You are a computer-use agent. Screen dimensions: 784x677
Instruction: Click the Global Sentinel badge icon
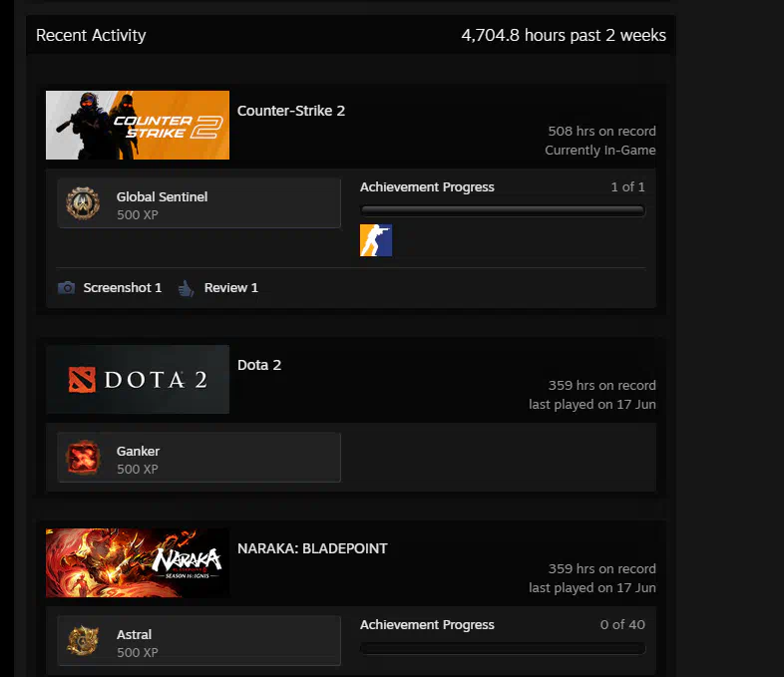click(x=83, y=203)
